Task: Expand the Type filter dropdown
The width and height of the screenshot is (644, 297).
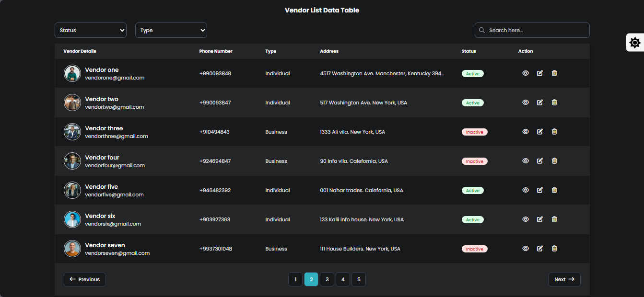Action: click(x=171, y=30)
